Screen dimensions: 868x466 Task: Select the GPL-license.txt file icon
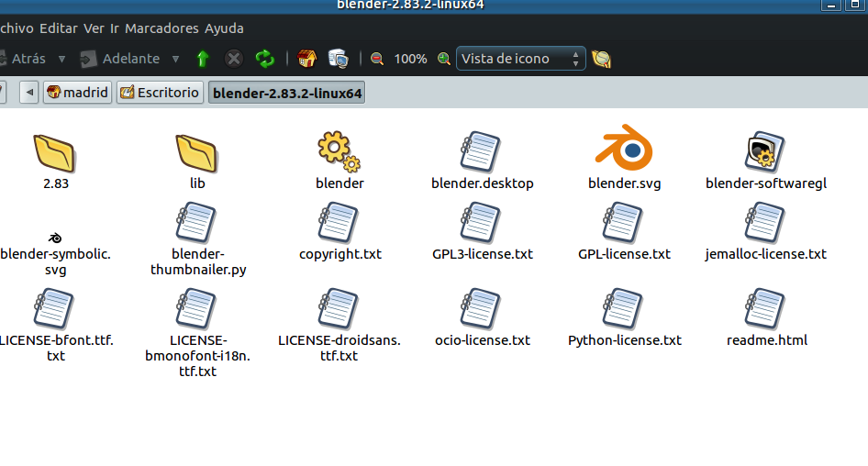(622, 223)
